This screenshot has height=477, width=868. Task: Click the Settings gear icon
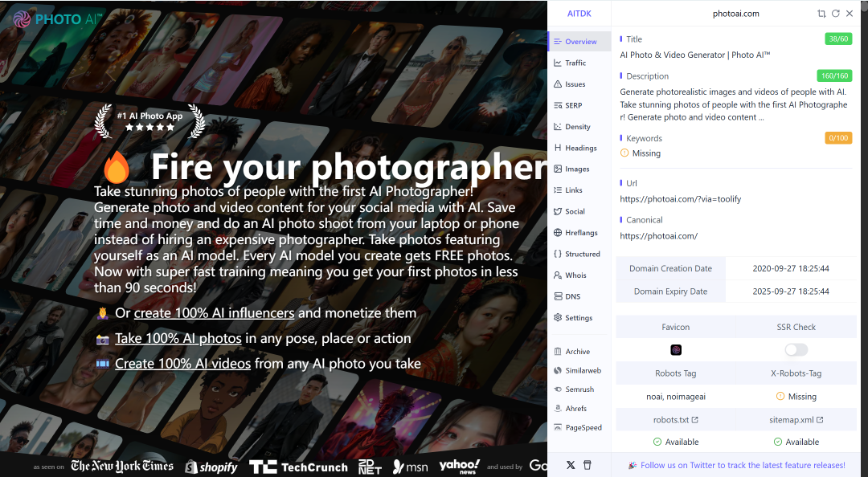(x=558, y=318)
